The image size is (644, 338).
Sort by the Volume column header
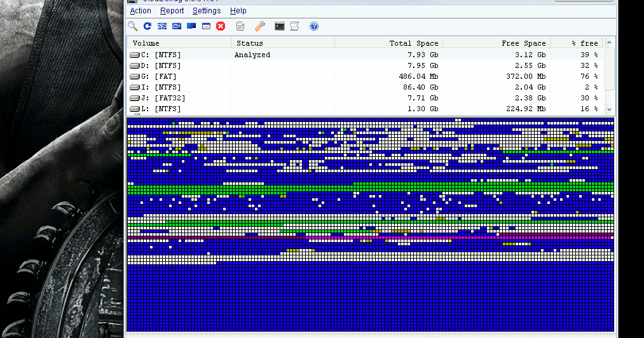tap(179, 43)
